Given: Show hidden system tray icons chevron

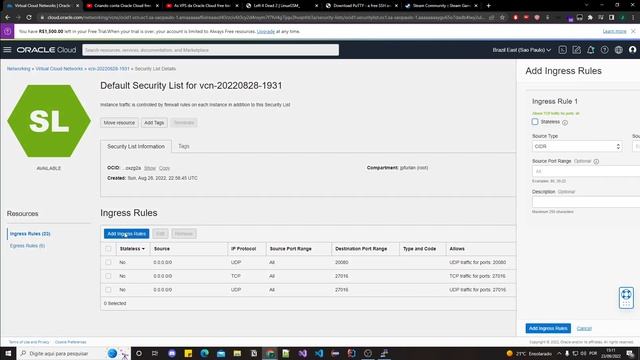Looking at the screenshot, I should click(x=559, y=353).
